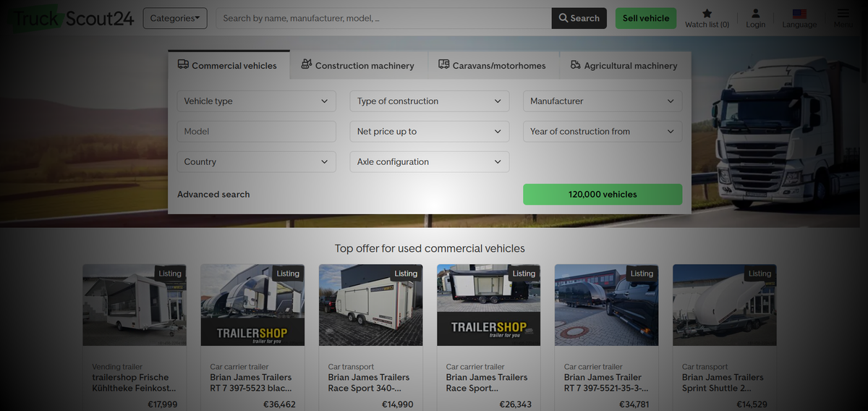This screenshot has width=868, height=411.
Task: Click into the Model input field
Action: coord(256,132)
